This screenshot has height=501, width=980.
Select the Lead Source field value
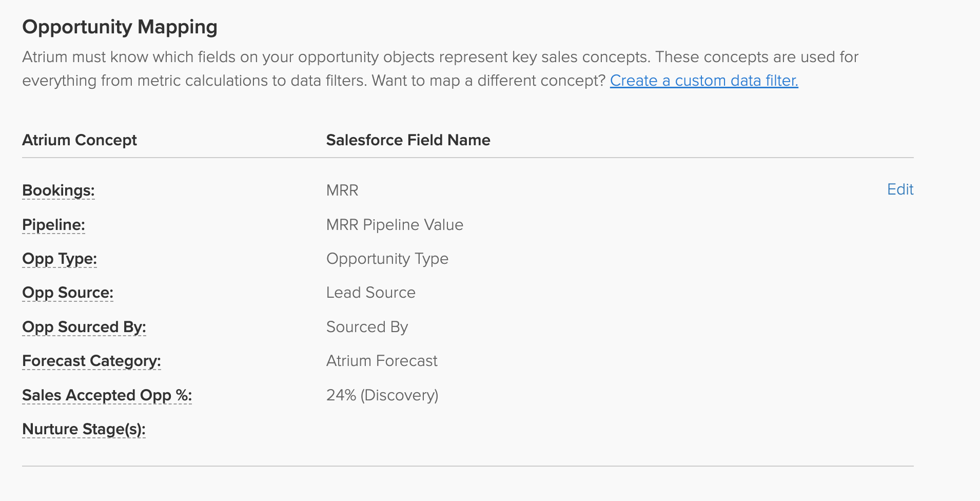point(371,293)
